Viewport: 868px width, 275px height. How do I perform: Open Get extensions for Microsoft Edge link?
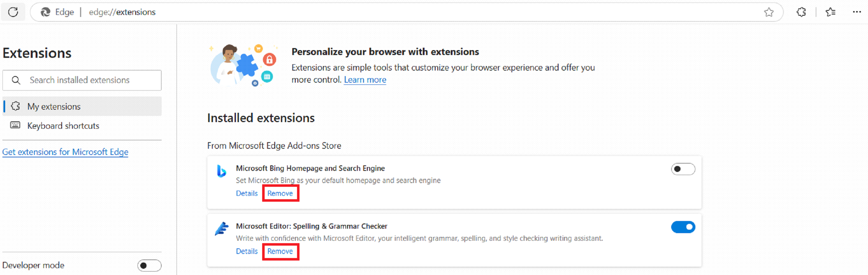point(65,152)
